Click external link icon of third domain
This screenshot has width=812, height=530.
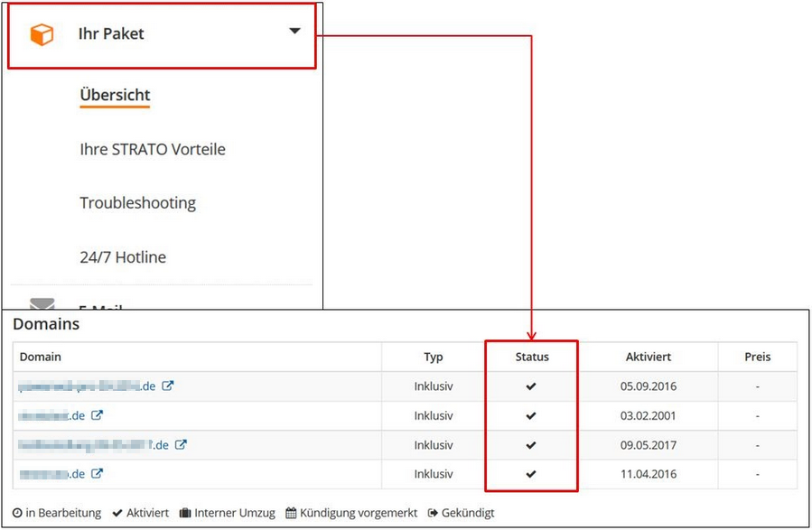[181, 445]
